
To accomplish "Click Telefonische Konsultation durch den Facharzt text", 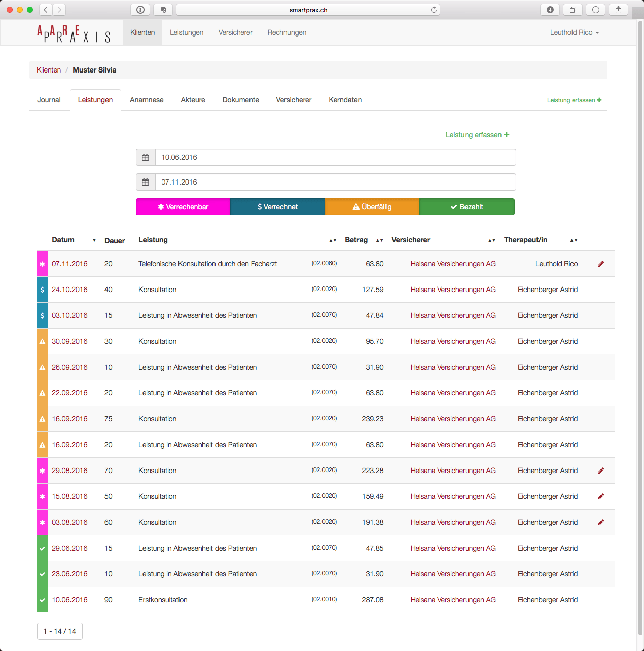I will click(x=208, y=264).
